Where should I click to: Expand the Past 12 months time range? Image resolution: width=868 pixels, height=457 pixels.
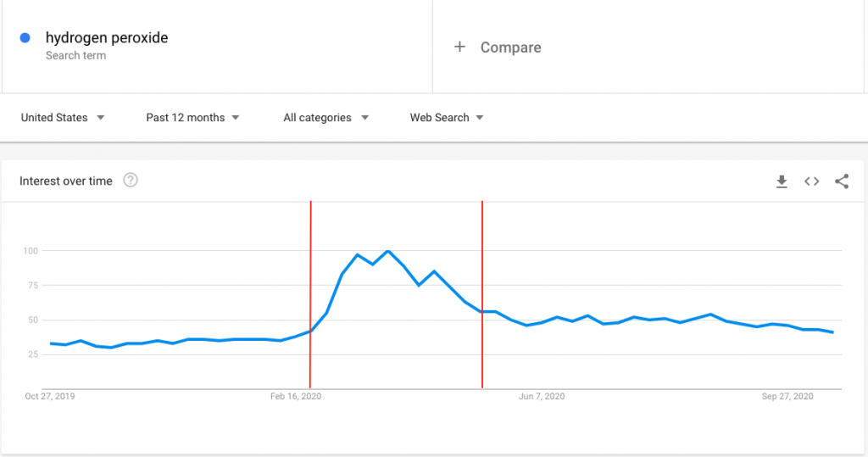[x=192, y=118]
